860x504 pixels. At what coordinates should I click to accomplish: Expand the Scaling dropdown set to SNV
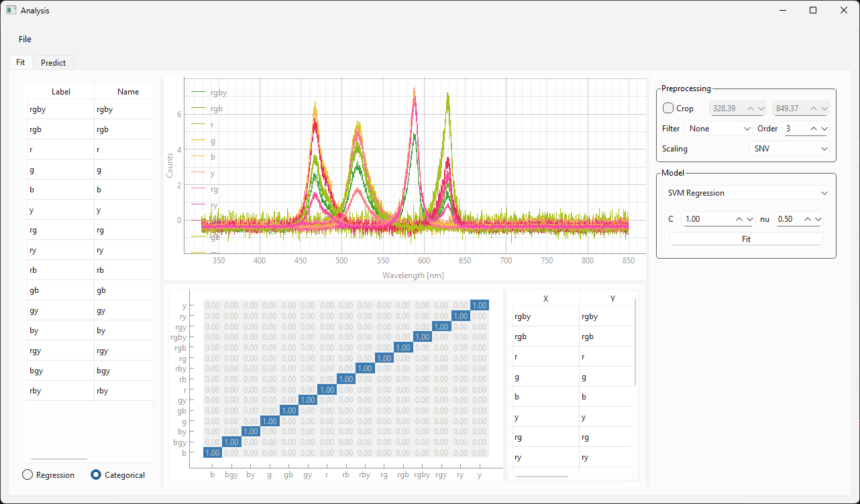coord(790,149)
